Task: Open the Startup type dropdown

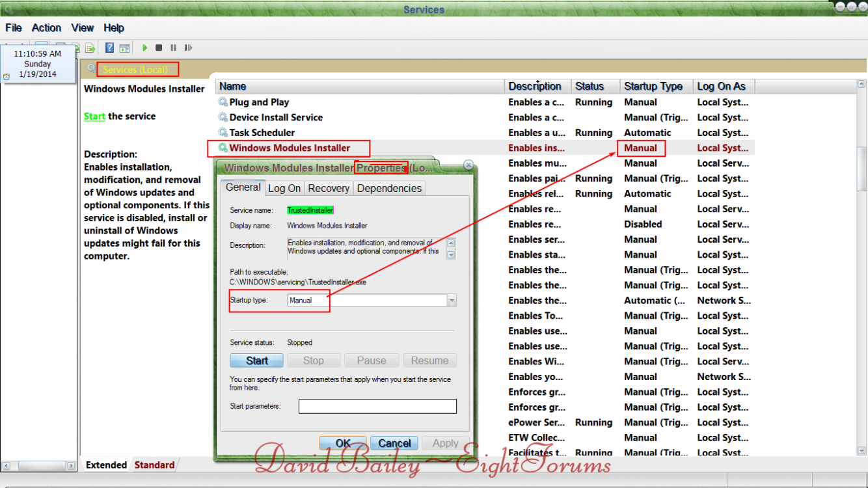Action: [x=452, y=301]
